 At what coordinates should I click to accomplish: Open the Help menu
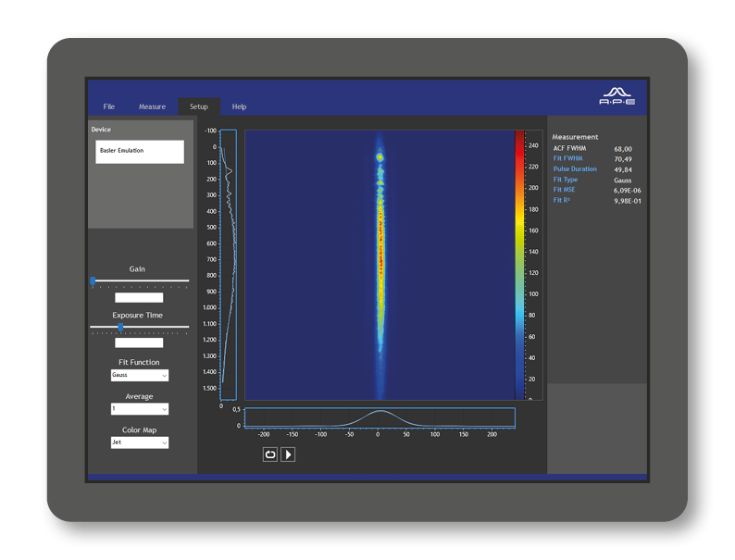pos(239,106)
